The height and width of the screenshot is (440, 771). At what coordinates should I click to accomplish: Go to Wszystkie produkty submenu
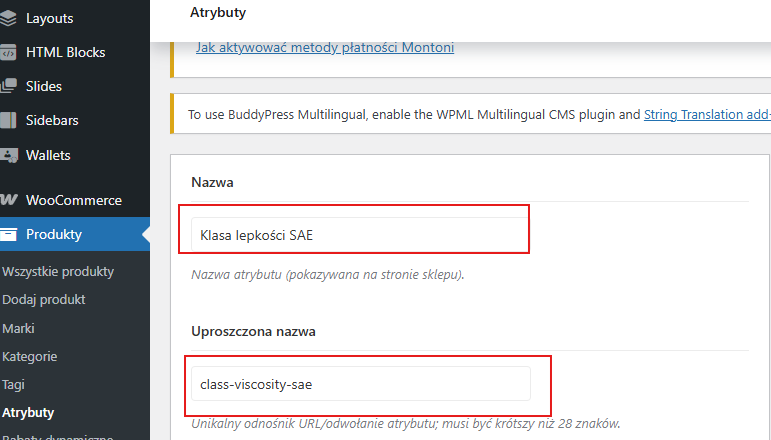[x=58, y=271]
